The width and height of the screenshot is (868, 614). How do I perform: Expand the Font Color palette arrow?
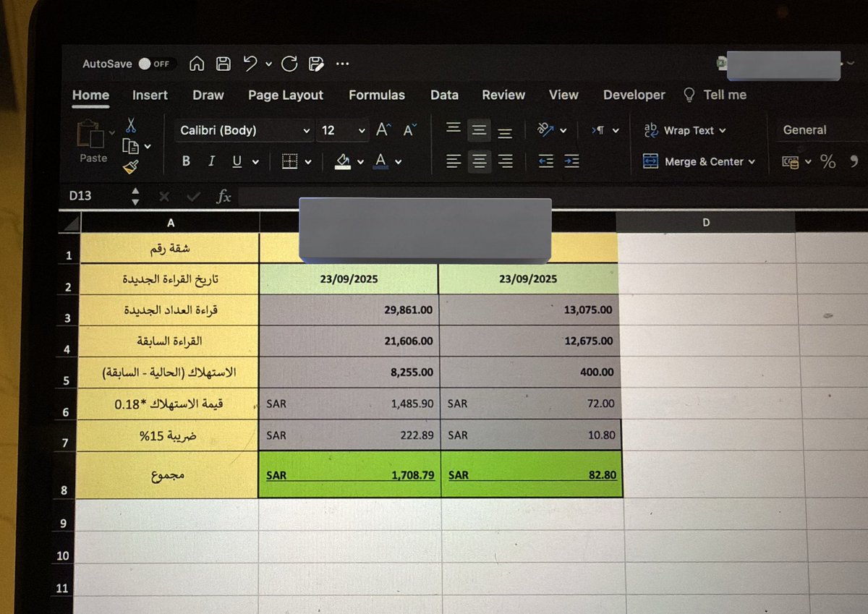click(x=398, y=162)
